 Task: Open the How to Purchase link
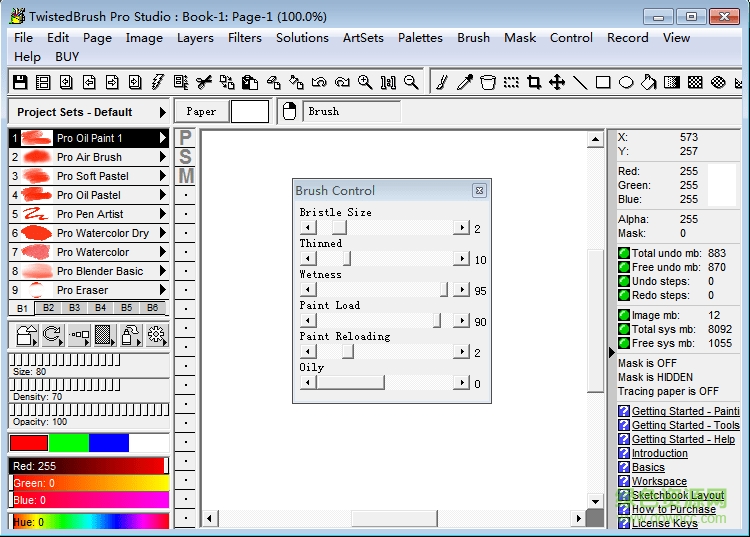[x=673, y=509]
